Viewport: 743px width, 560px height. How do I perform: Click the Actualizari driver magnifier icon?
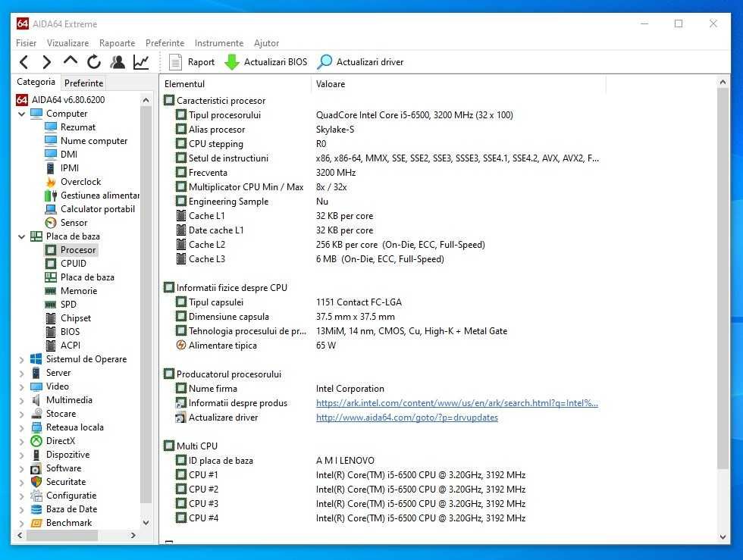(324, 62)
